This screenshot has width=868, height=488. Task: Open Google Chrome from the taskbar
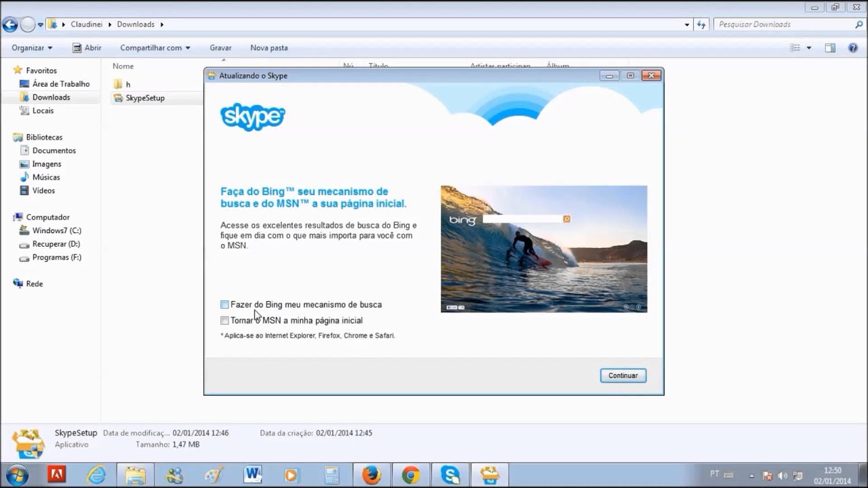pos(410,475)
